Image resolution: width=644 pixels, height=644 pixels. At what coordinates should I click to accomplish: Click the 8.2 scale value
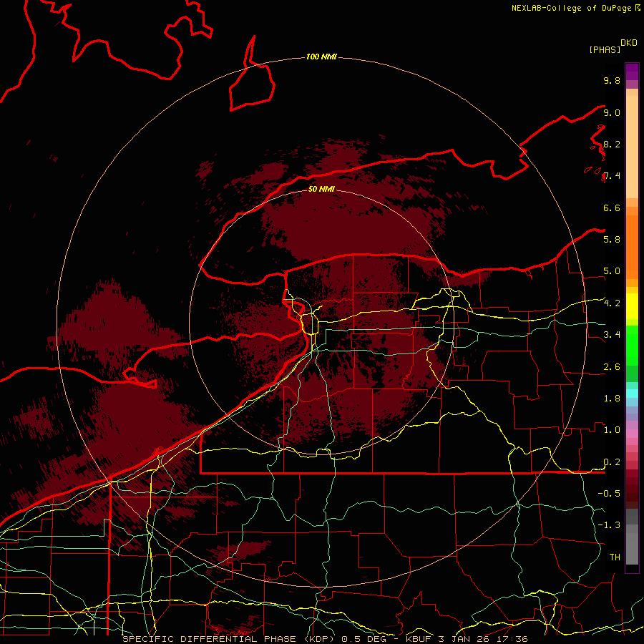[x=612, y=144]
